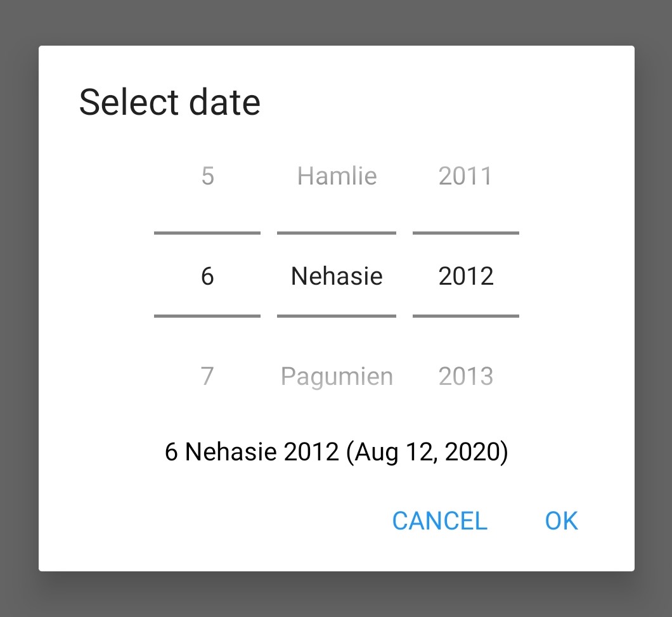Click the "6 Nehasie 2012" summary text
Screen dimensions: 672x617
252,452
